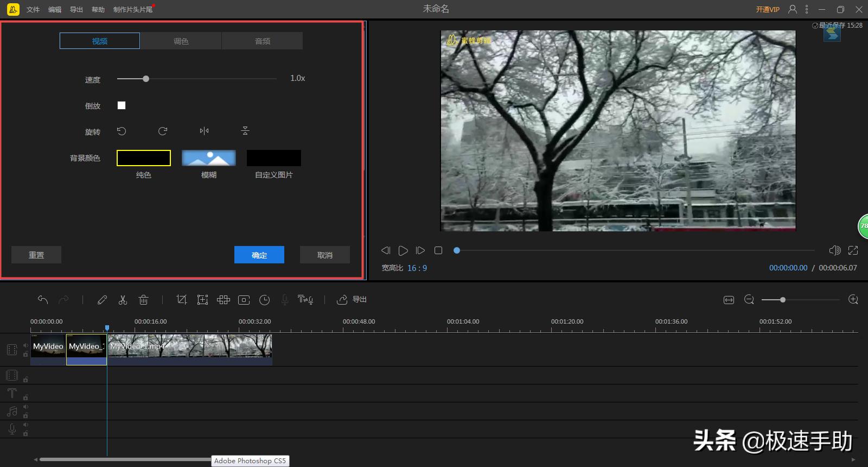Select the 模糊 blur background option
Image resolution: width=868 pixels, height=467 pixels.
(209, 158)
